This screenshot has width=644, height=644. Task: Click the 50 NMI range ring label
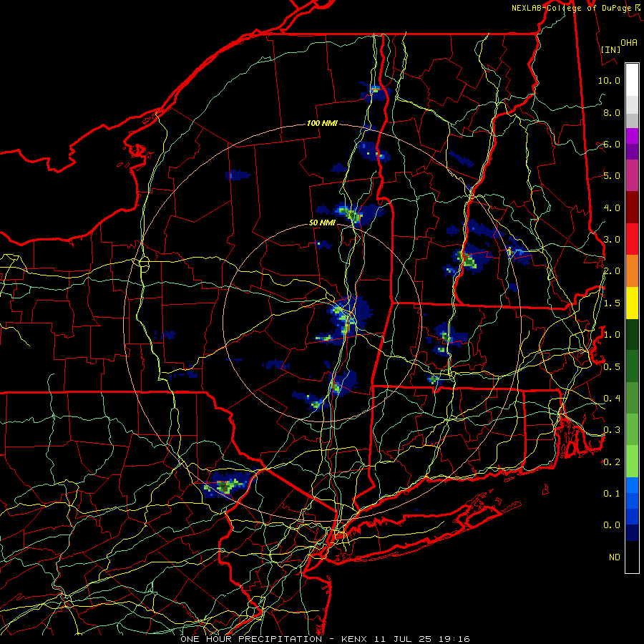click(x=322, y=223)
